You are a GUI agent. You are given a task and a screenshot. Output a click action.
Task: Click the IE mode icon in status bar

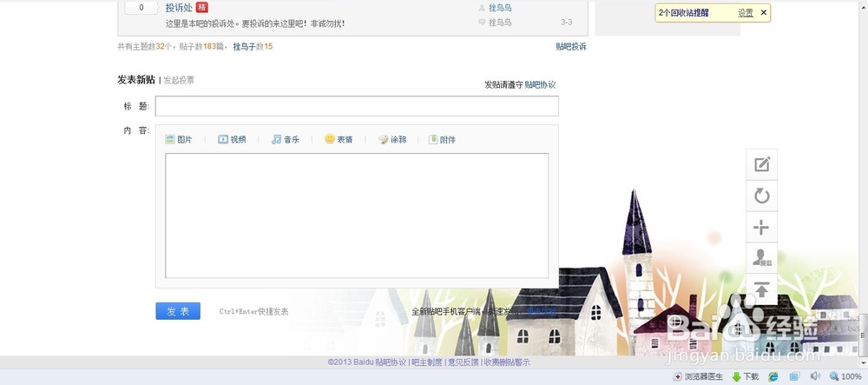click(x=773, y=376)
